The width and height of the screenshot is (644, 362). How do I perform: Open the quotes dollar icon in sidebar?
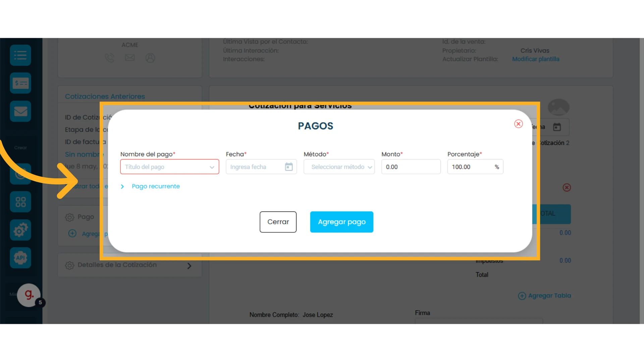(20, 83)
